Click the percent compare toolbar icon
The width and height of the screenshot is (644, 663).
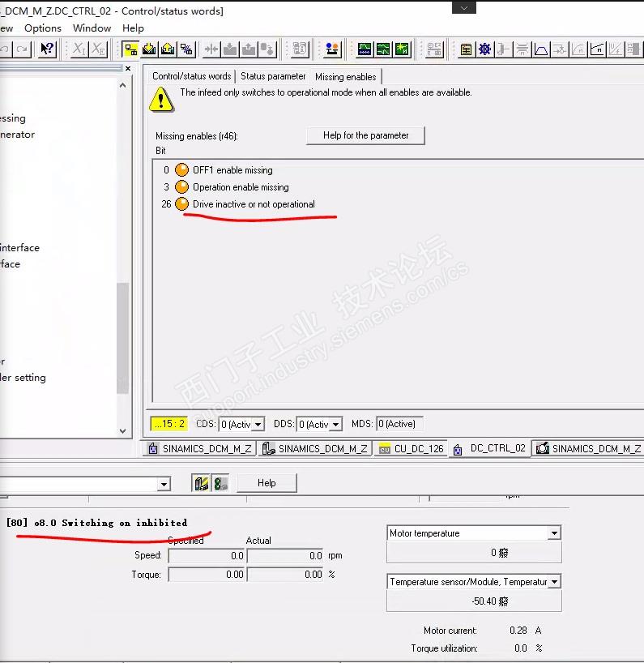(x=186, y=49)
